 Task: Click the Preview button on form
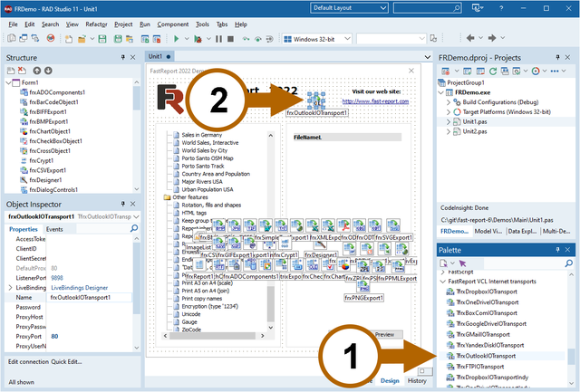pos(384,334)
